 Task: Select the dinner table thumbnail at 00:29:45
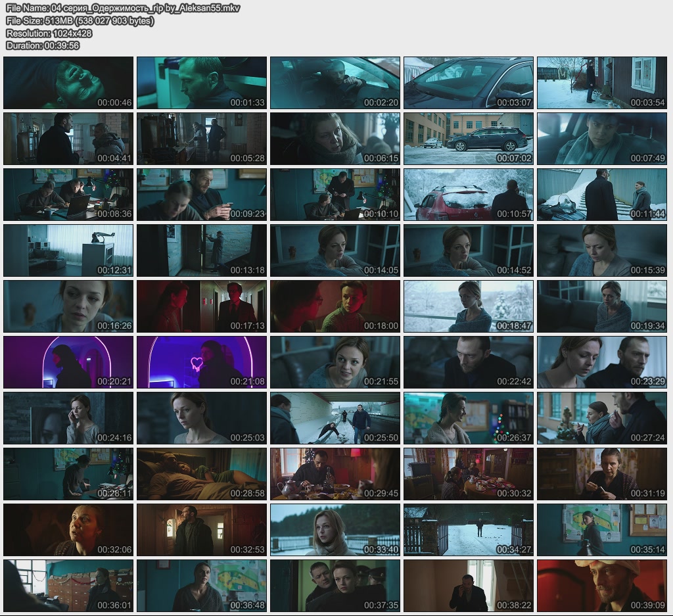[335, 474]
